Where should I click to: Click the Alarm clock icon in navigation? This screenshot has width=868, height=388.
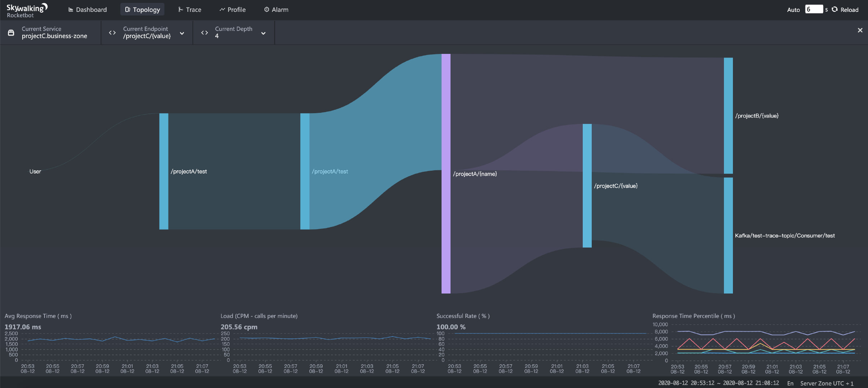point(267,10)
